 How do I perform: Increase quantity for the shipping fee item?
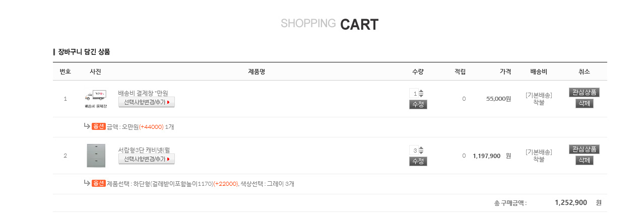pos(421,91)
